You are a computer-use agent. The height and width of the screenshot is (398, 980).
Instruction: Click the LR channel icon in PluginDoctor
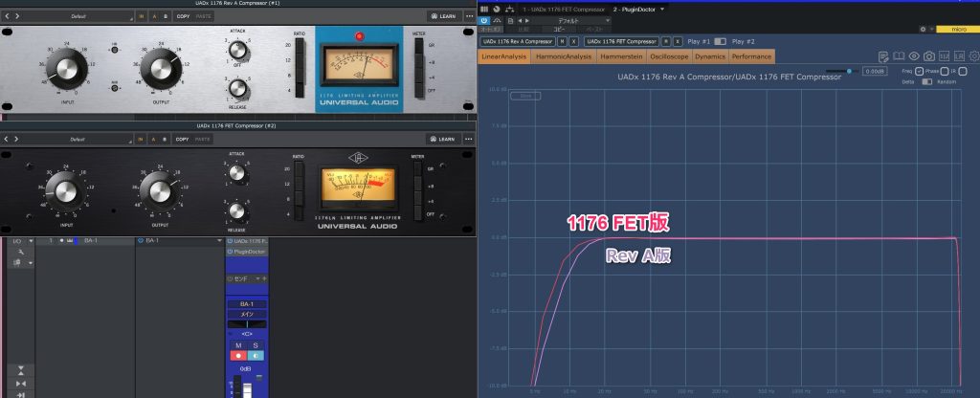(x=958, y=56)
